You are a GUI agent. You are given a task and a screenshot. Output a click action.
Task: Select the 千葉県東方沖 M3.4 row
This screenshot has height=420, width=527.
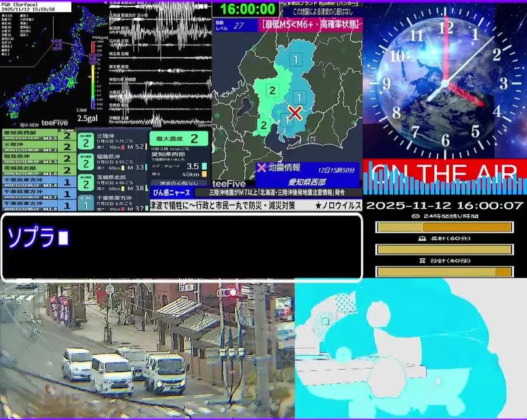[39, 182]
